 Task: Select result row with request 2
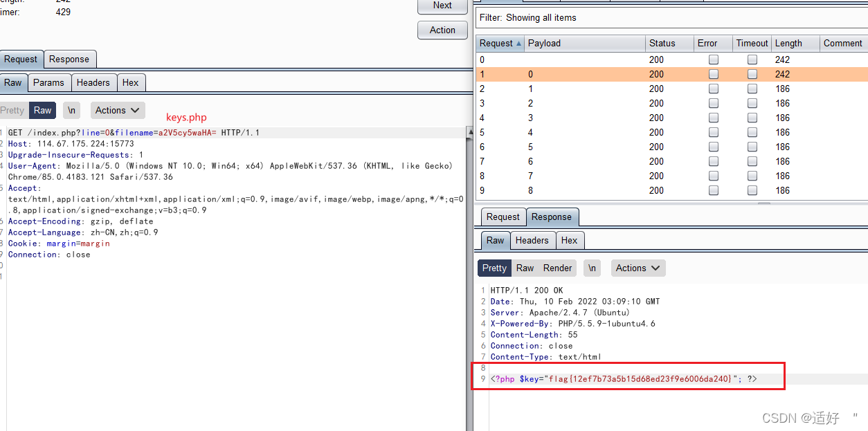click(671, 89)
